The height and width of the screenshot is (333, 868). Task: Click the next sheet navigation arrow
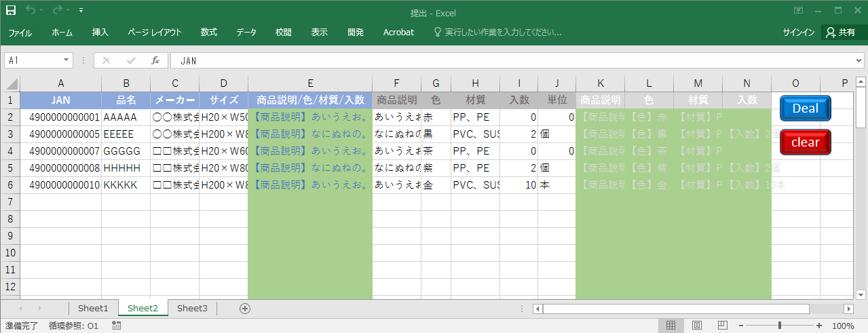[39, 308]
